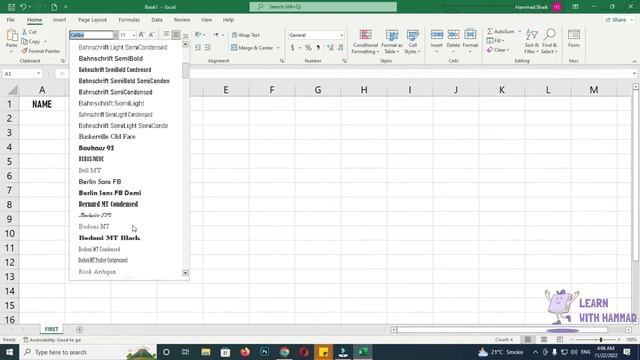This screenshot has height=360, width=640.
Task: Click the font list scroll down arrow
Action: click(185, 273)
